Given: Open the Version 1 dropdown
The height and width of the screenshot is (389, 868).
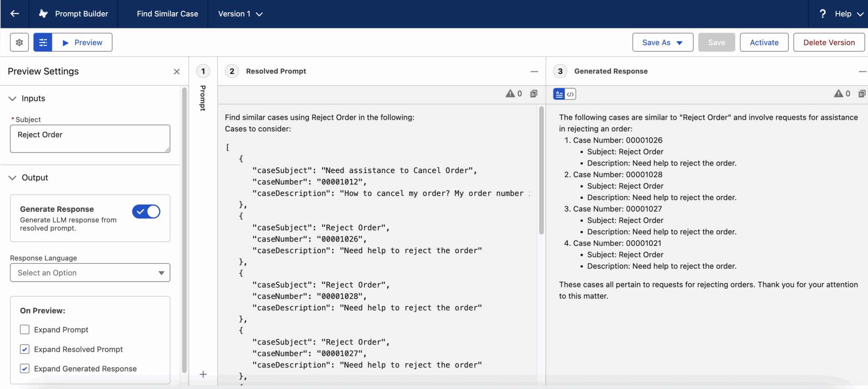Looking at the screenshot, I should coord(240,14).
